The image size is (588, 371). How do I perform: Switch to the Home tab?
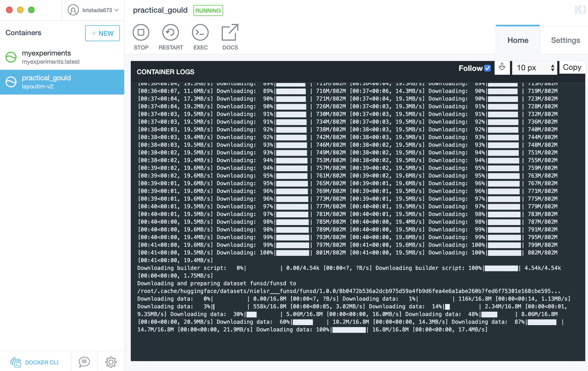point(517,39)
